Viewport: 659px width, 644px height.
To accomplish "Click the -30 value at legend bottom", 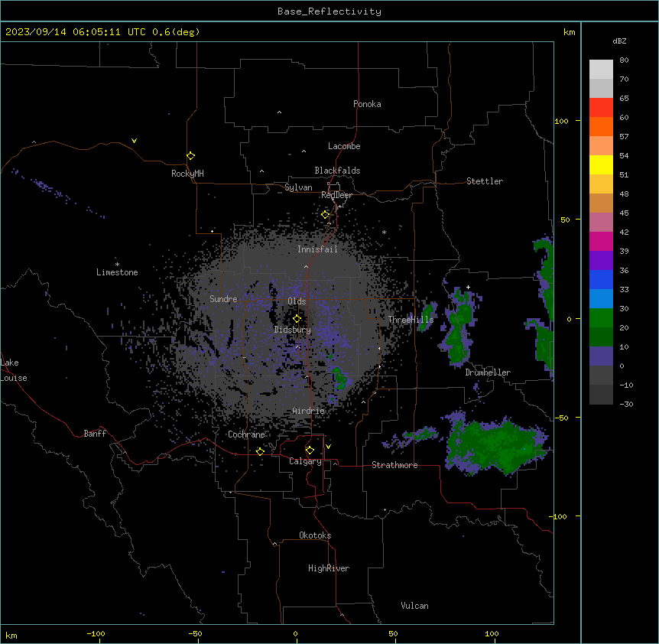I will [626, 404].
